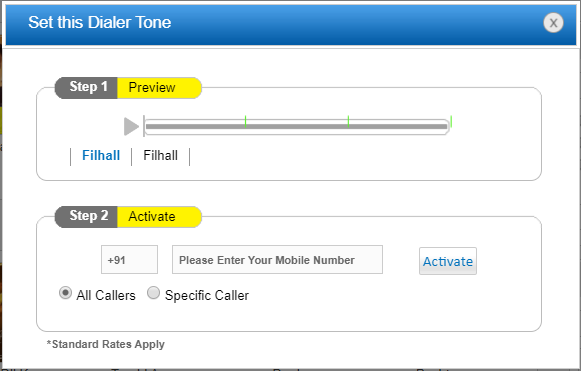Select the All Callers radio button

click(65, 293)
